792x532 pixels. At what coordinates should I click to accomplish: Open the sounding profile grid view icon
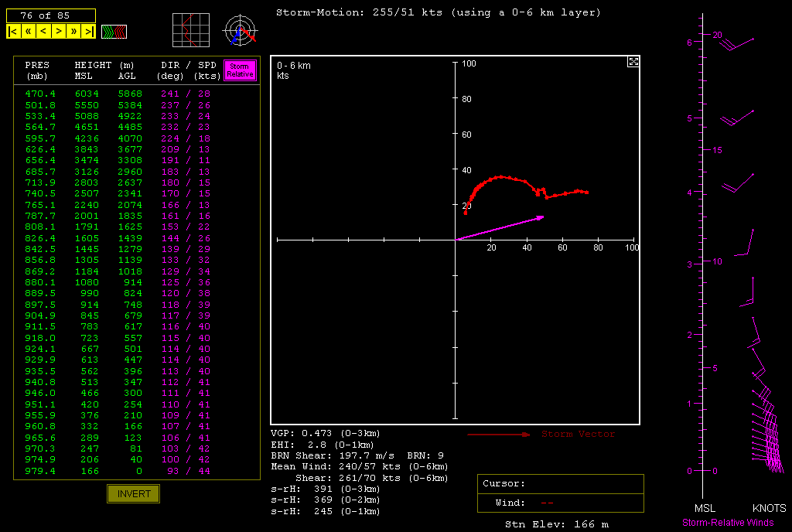[190, 31]
